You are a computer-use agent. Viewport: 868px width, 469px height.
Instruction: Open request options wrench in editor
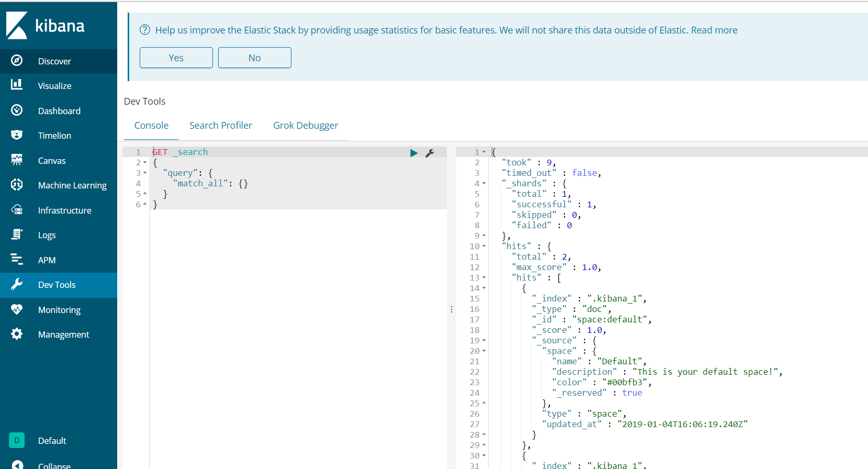click(x=430, y=153)
